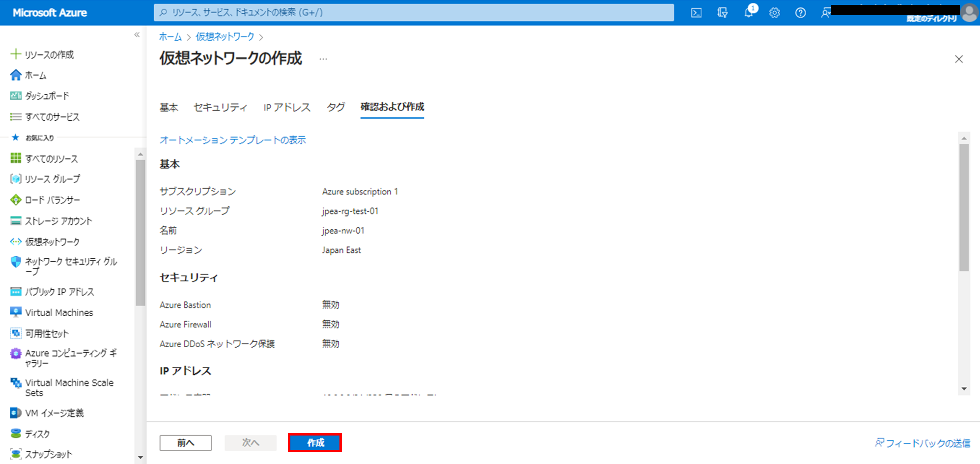Open Cloud Shell from the top bar
Screen dimensions: 980x464
696,13
